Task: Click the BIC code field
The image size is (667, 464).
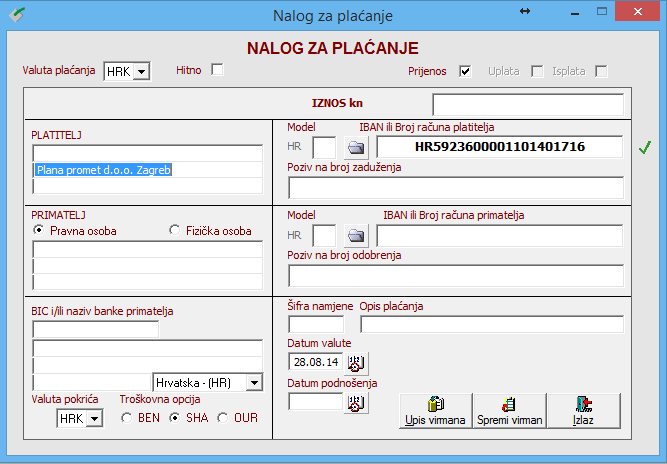Action: click(x=96, y=329)
